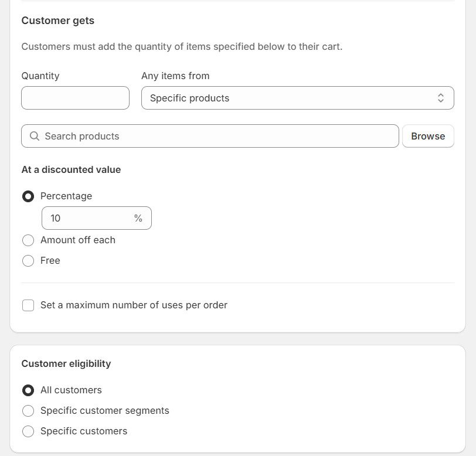This screenshot has width=476, height=456.
Task: Click into the Search products text box
Action: pos(217,136)
